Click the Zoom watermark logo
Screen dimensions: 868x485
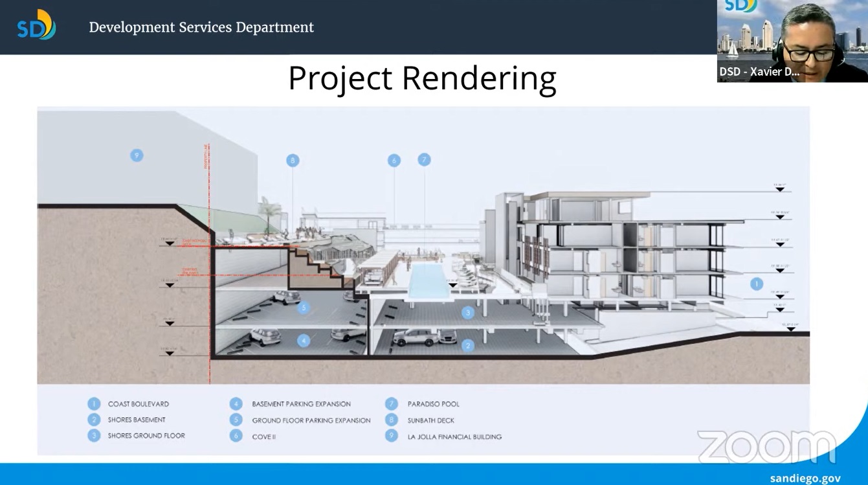point(766,447)
